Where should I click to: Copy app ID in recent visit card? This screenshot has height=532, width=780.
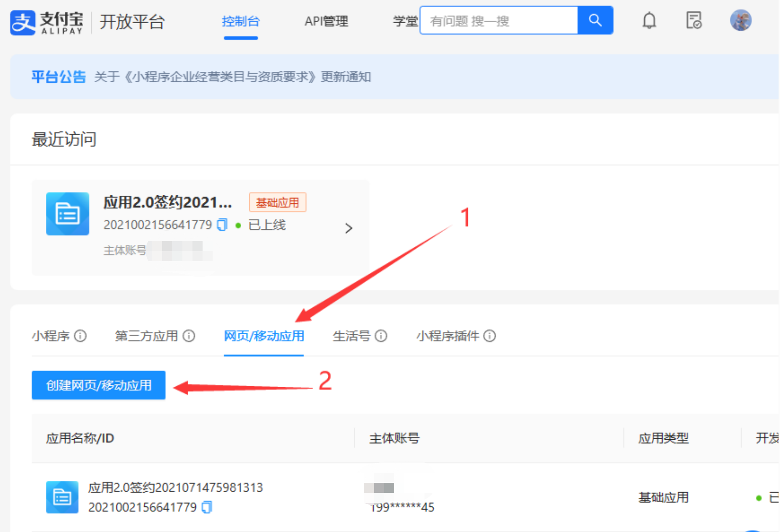pos(222,225)
